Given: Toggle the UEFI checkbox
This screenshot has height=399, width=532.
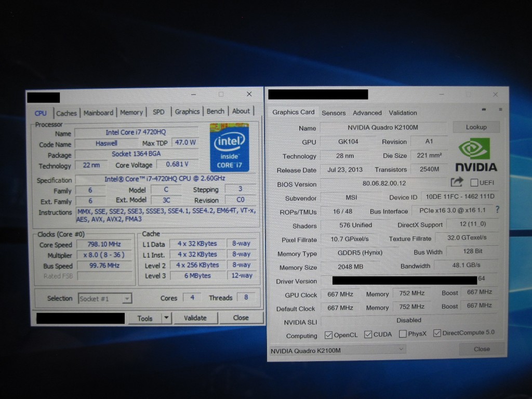Looking at the screenshot, I should click(x=474, y=182).
